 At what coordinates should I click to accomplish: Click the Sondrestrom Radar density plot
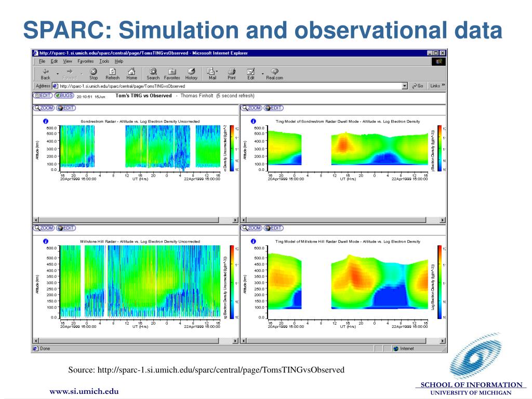tap(140, 147)
